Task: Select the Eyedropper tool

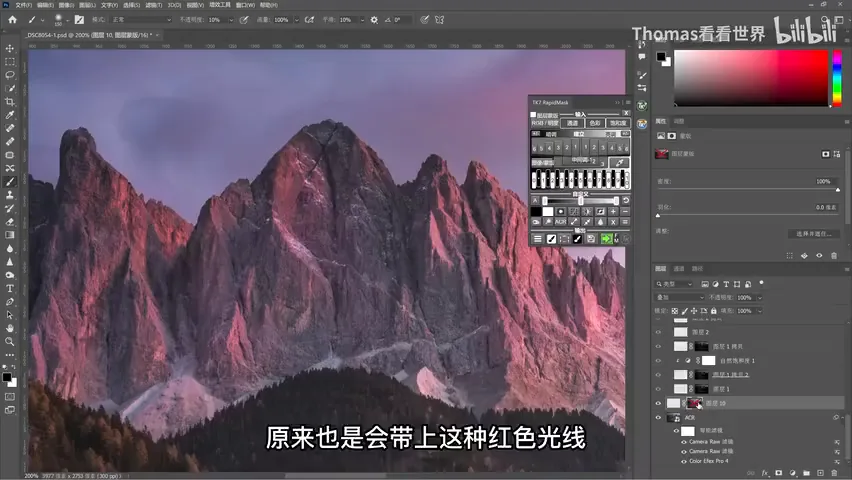Action: pyautogui.click(x=10, y=115)
